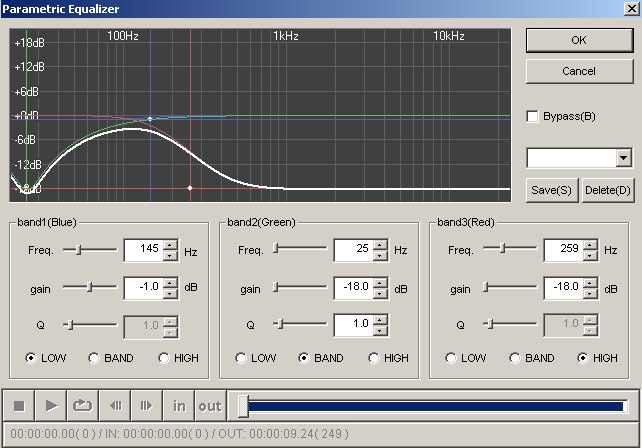Select HIGH filter type for band2
The image size is (642, 448).
pos(373,358)
